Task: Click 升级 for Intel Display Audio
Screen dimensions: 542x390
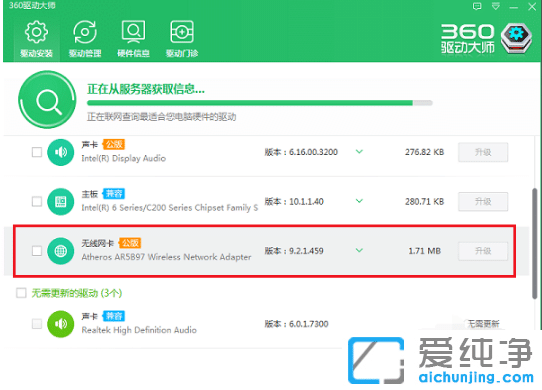Action: pos(483,152)
